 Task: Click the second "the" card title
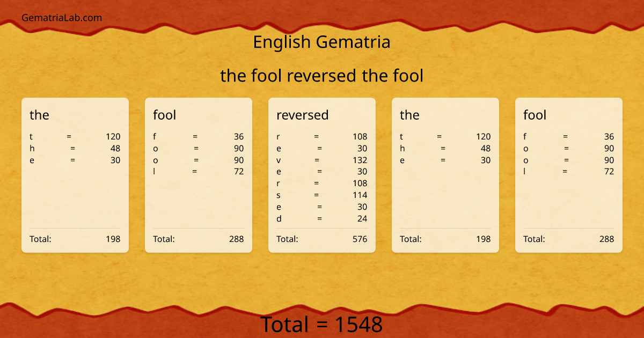point(409,115)
